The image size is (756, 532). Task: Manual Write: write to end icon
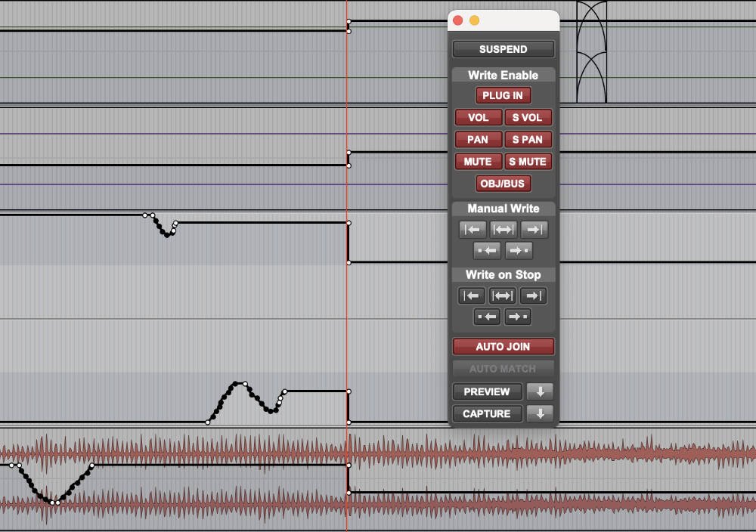534,230
